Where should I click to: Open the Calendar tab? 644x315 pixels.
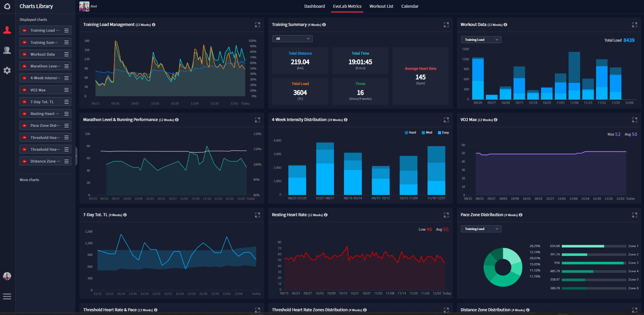(410, 6)
